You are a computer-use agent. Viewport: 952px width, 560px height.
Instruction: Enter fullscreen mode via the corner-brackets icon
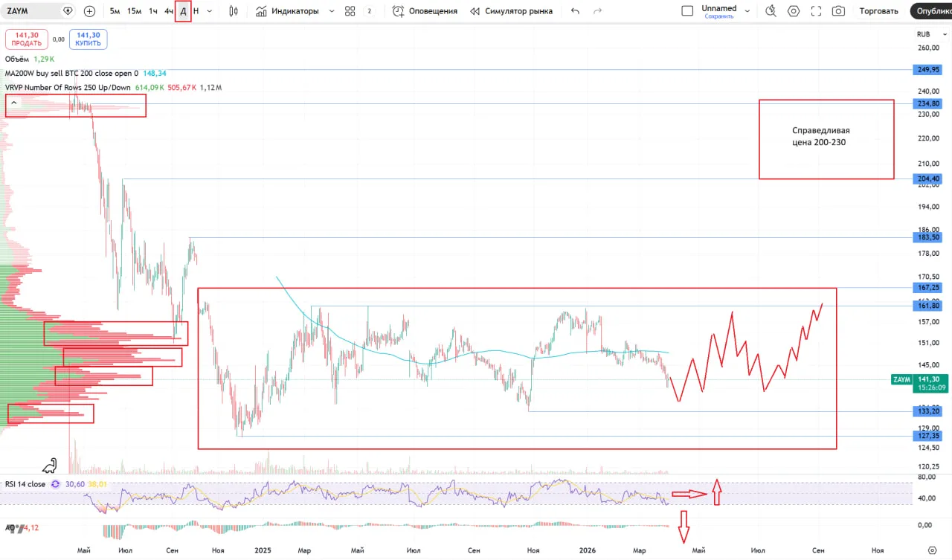coord(816,11)
